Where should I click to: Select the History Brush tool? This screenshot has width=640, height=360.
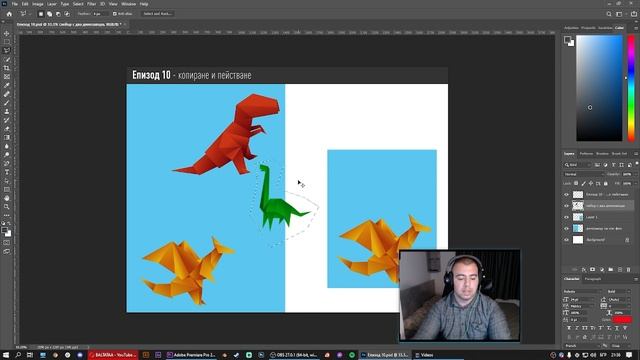point(7,120)
